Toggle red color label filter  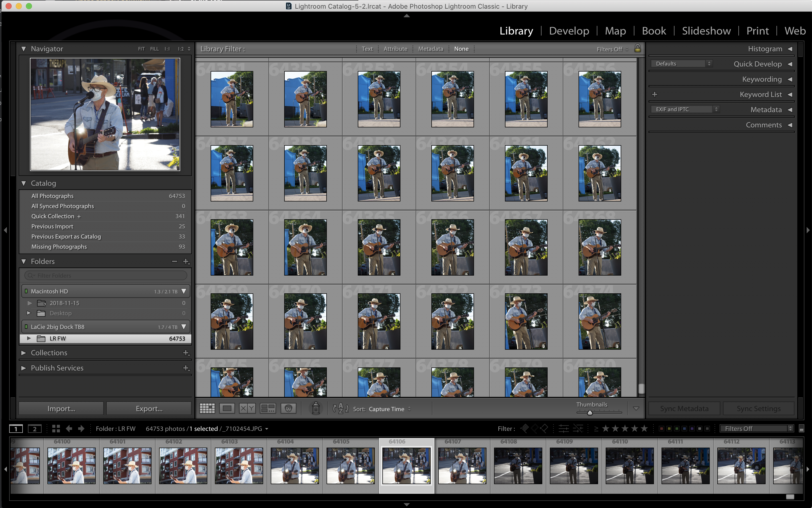(661, 429)
